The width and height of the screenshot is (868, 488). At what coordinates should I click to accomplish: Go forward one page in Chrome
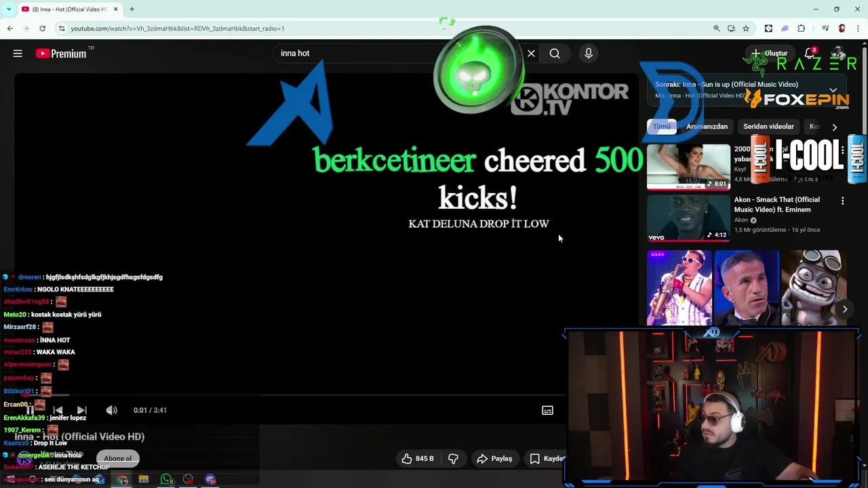click(x=26, y=28)
